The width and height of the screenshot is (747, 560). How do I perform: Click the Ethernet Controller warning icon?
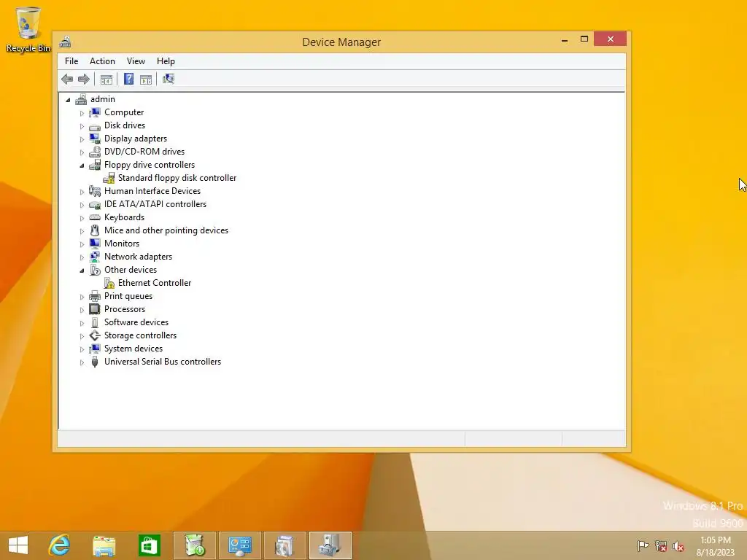pyautogui.click(x=109, y=283)
